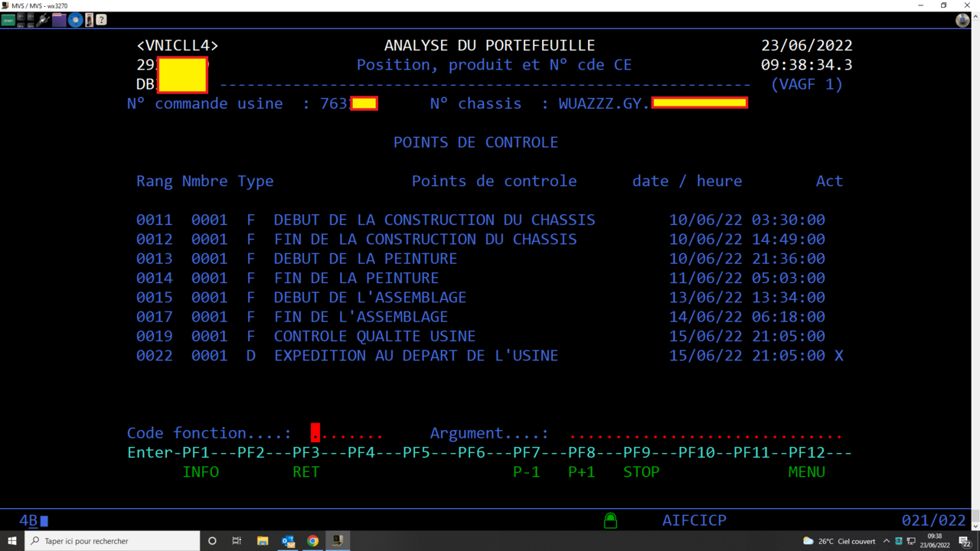
Task: Click the Code fonction input field
Action: tap(346, 434)
